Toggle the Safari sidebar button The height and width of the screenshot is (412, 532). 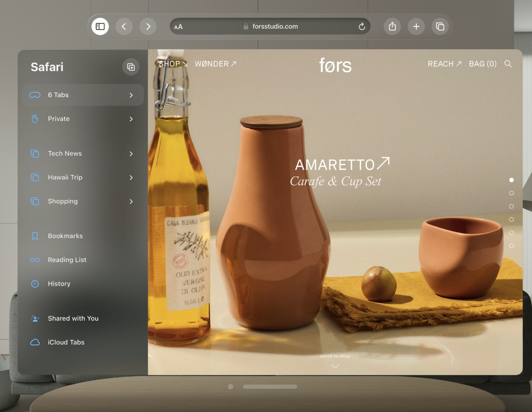(x=100, y=26)
